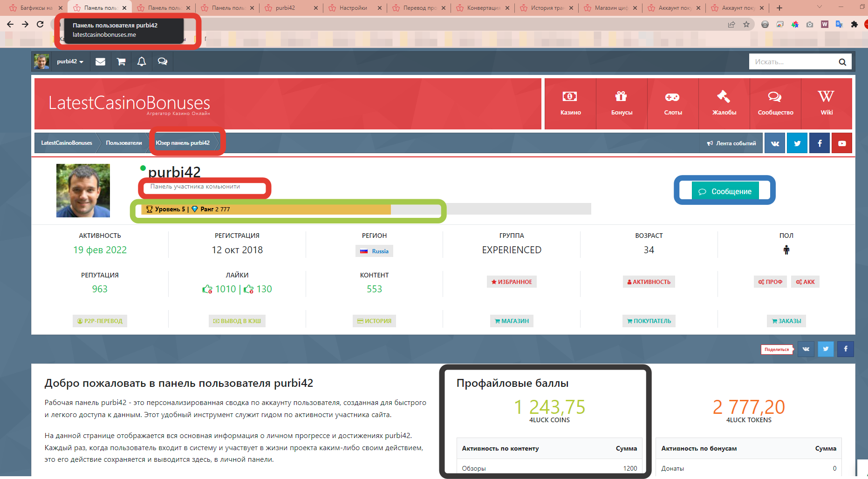Click the Сообщение button
Screen dimensions: 868x479
[725, 191]
